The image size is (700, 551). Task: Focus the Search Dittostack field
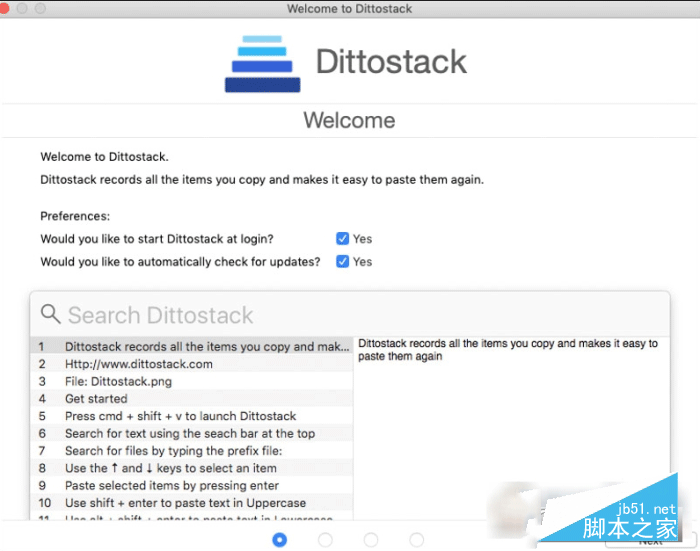point(350,315)
